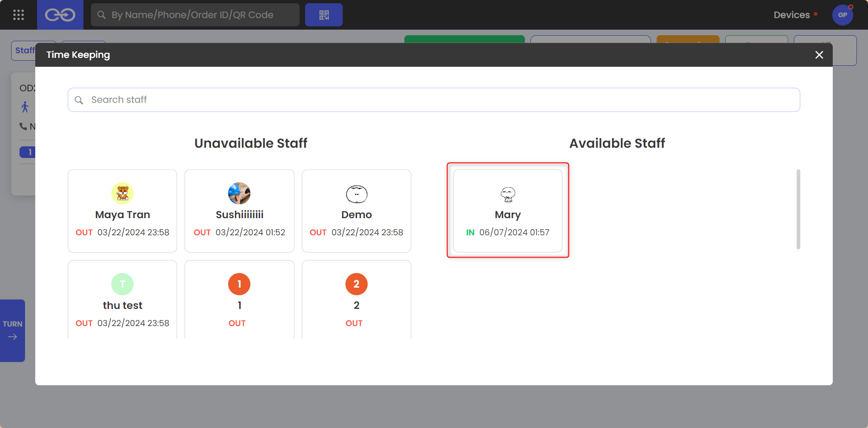Click Demo's face avatar

[x=357, y=194]
